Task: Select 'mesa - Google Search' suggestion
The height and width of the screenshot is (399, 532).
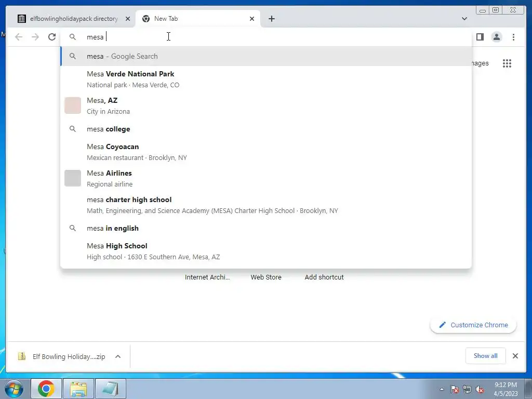Action: (x=265, y=56)
